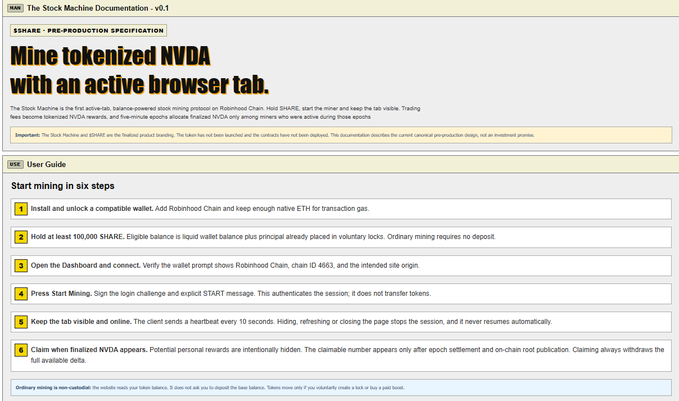Click the yellow step 6 number badge
This screenshot has height=401, width=679.
[x=21, y=350]
